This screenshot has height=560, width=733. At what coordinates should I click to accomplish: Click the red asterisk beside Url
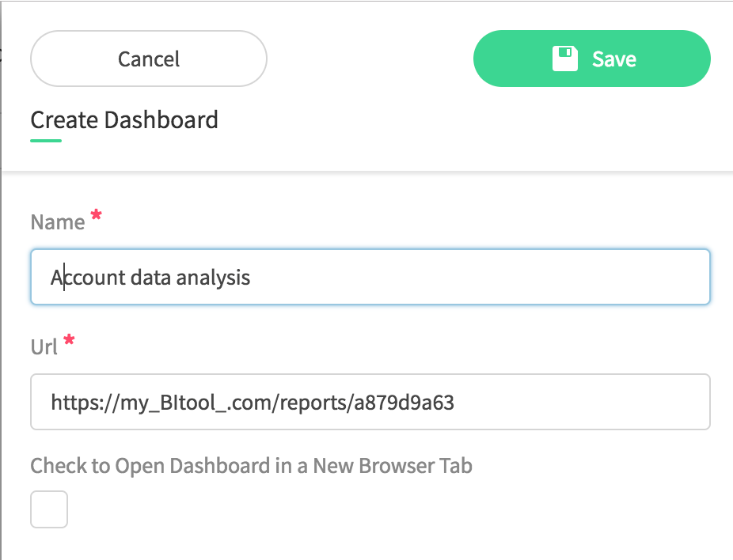[x=69, y=340]
